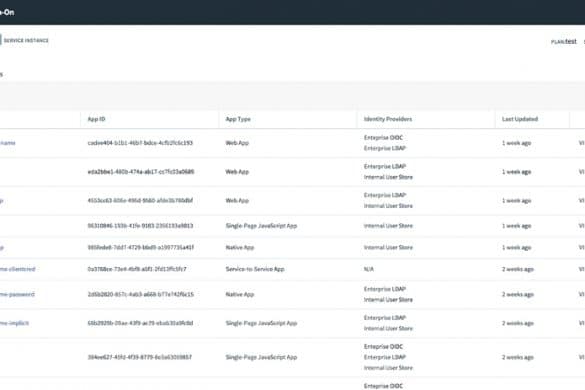Click Enterprise LDAP in the eda2bbe1 row
This screenshot has height=390, width=585.
pos(385,166)
